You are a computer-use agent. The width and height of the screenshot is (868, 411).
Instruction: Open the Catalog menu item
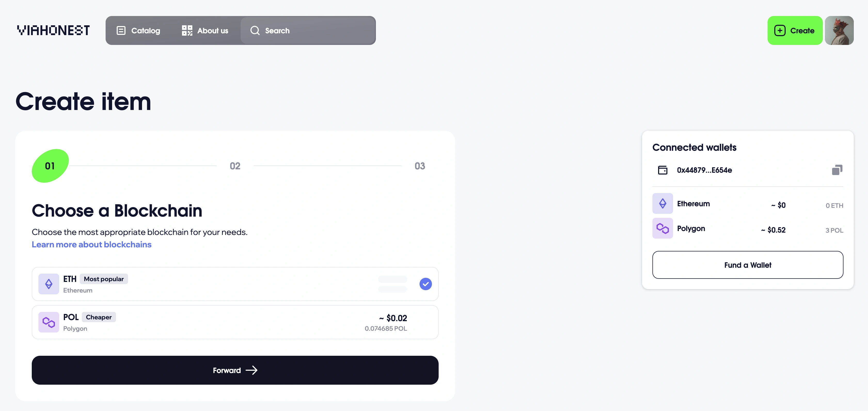click(x=145, y=31)
